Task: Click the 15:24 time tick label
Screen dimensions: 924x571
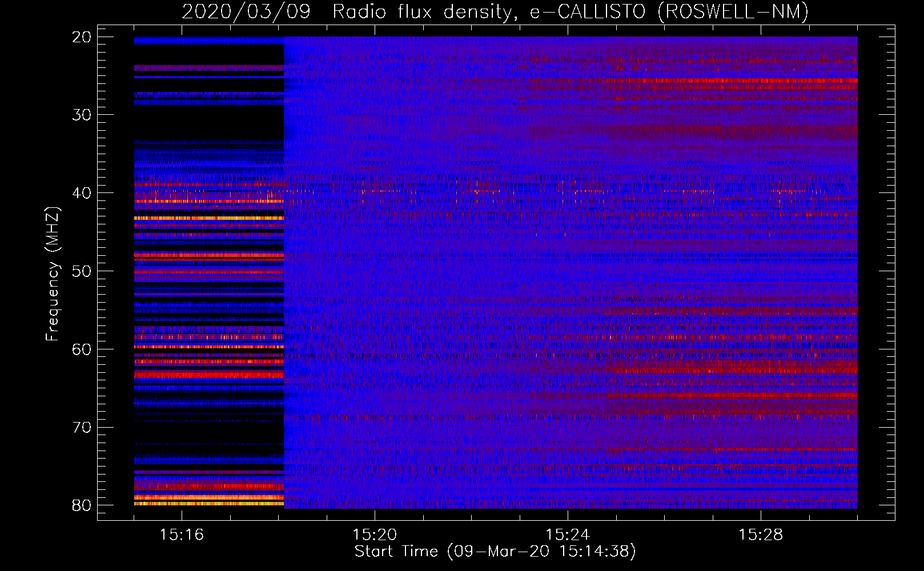Action: tap(568, 535)
